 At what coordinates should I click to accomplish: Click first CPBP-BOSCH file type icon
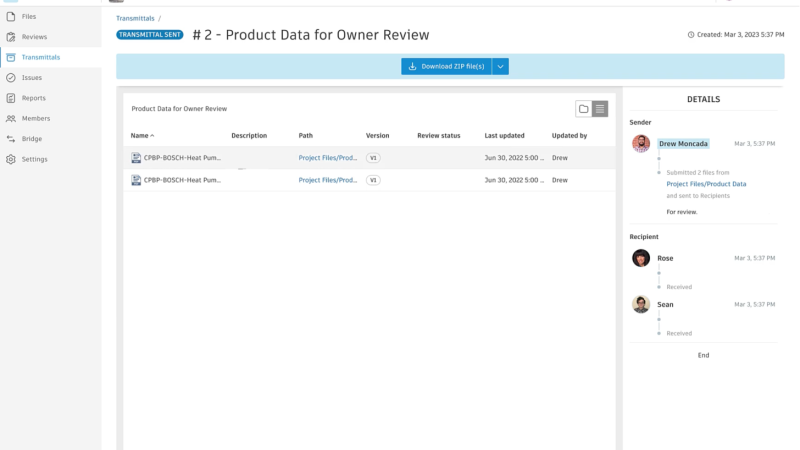tap(136, 158)
